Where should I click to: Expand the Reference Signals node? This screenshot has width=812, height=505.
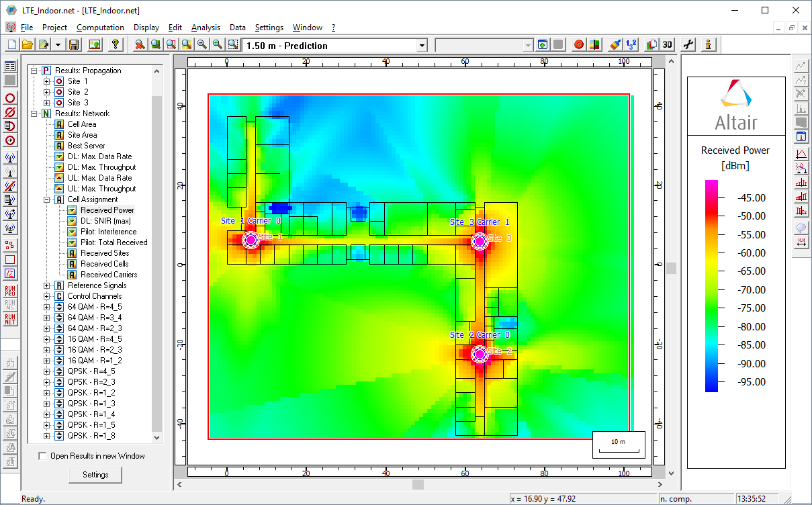point(46,285)
